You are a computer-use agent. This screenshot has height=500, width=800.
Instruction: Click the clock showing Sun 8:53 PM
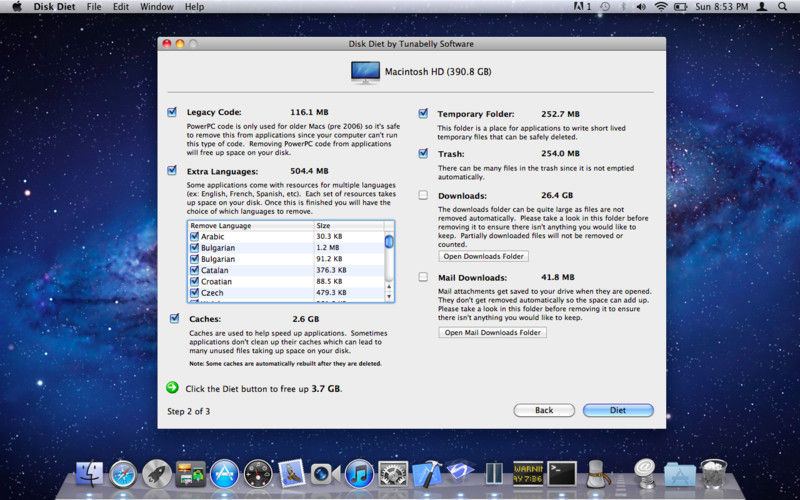pyautogui.click(x=721, y=7)
